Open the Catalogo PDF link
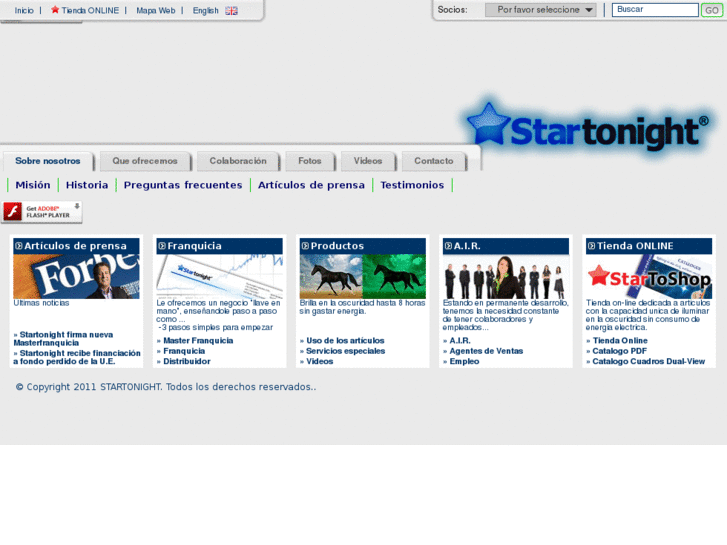Screen dimensions: 727x545 (x=619, y=351)
